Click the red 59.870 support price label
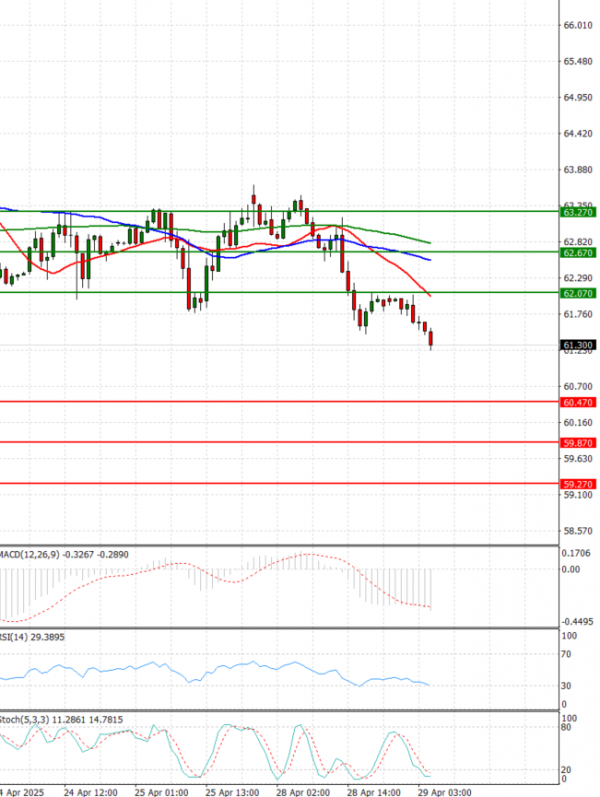The width and height of the screenshot is (600, 797). (578, 442)
